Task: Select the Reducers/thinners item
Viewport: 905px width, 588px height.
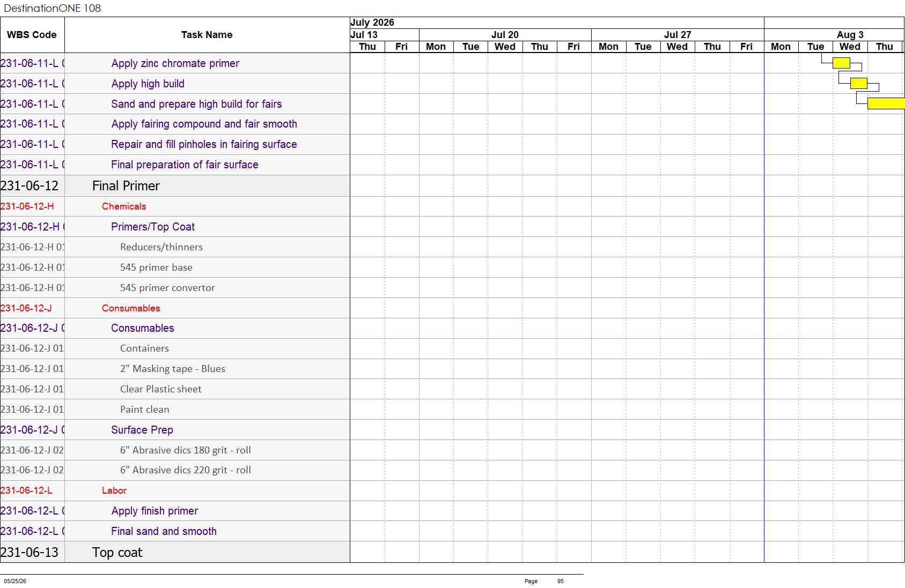Action: click(x=161, y=247)
